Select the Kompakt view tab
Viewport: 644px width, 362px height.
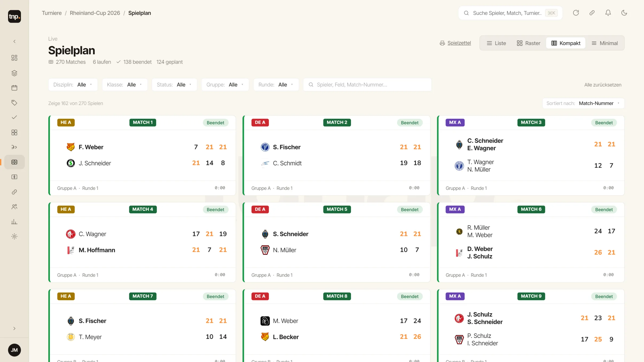[566, 43]
